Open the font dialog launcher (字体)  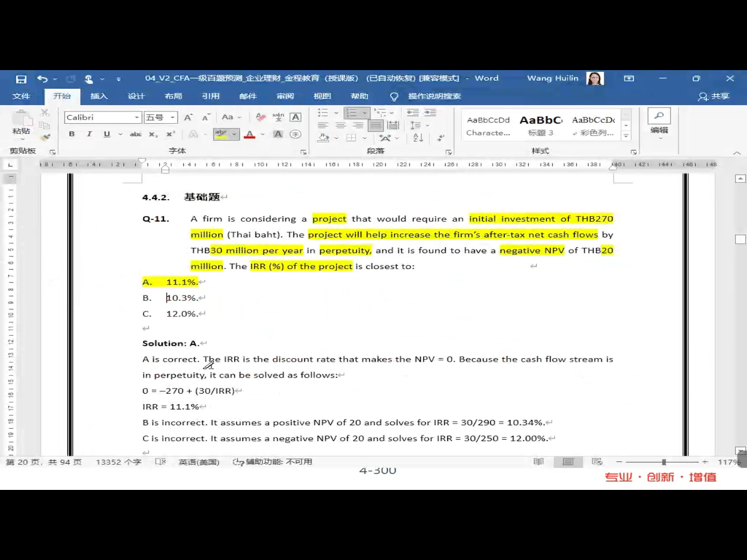pyautogui.click(x=303, y=152)
